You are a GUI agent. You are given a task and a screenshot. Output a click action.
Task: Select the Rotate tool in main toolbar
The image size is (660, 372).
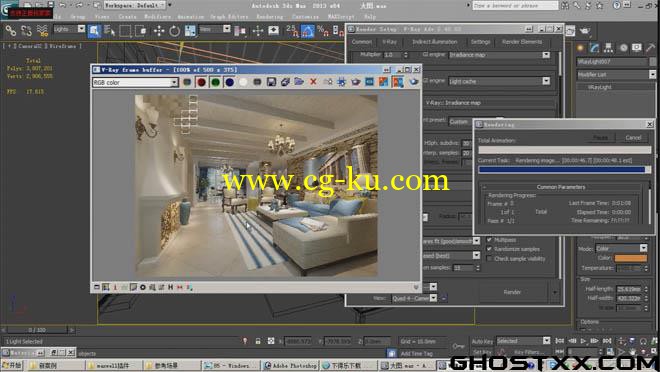[x=175, y=31]
